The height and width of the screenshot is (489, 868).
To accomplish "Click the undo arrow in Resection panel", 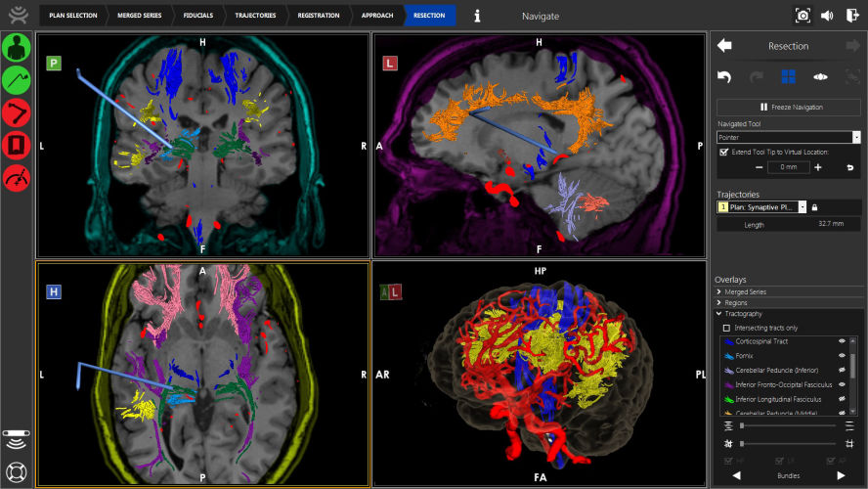I will [724, 76].
